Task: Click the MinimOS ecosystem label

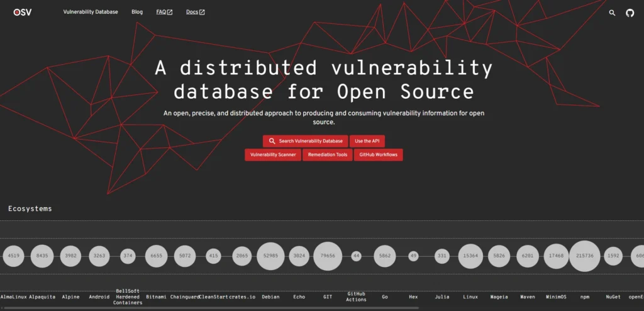Action: [556, 297]
